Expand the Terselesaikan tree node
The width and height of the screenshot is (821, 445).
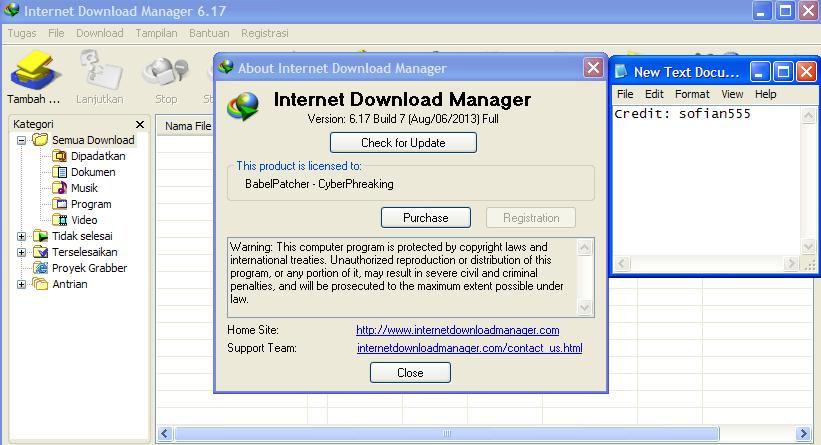point(21,252)
